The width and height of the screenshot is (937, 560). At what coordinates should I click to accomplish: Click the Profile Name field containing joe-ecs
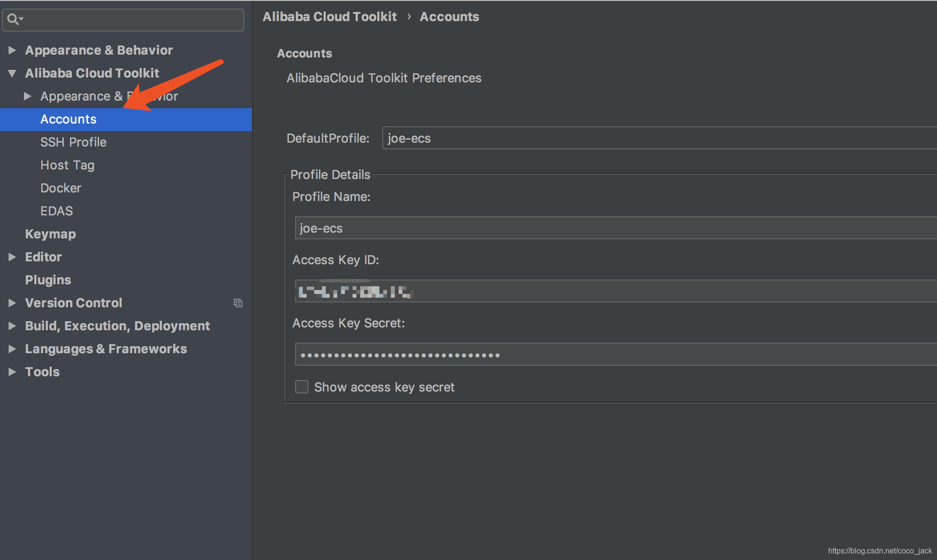pos(616,228)
